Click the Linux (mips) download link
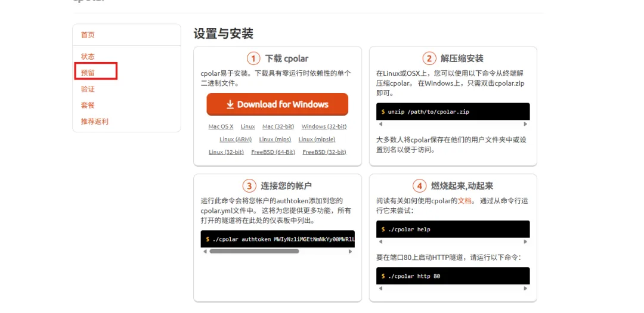This screenshot has width=644, height=313. [275, 140]
